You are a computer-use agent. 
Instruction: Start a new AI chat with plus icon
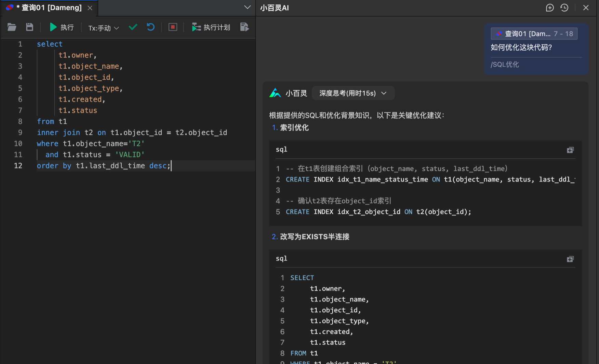pos(550,8)
